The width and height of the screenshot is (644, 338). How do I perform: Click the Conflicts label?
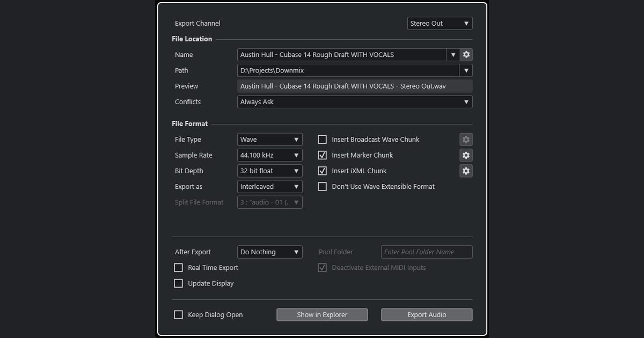coord(188,102)
